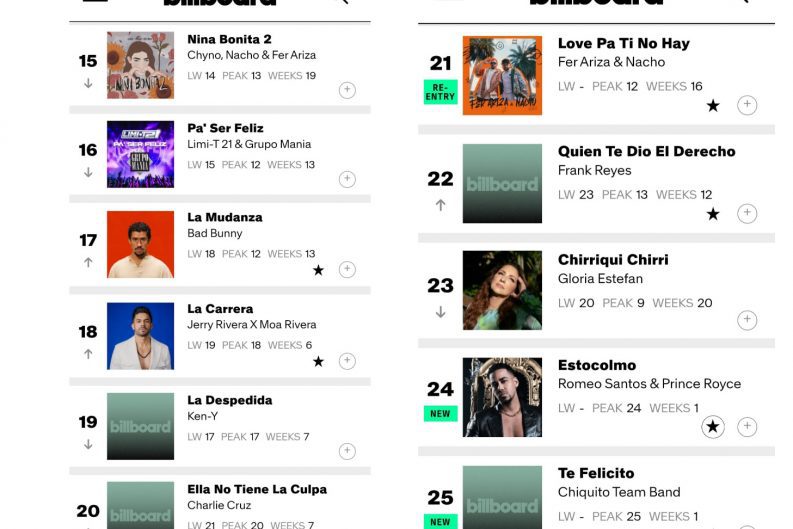Expand Pa' Ser Feliz entry with plus icon
The width and height of the screenshot is (793, 529).
(x=347, y=179)
